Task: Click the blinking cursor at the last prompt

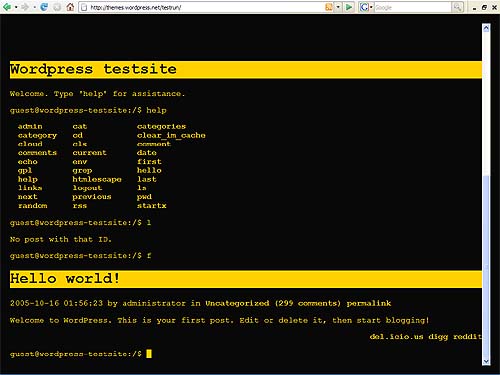Action: 149,354
